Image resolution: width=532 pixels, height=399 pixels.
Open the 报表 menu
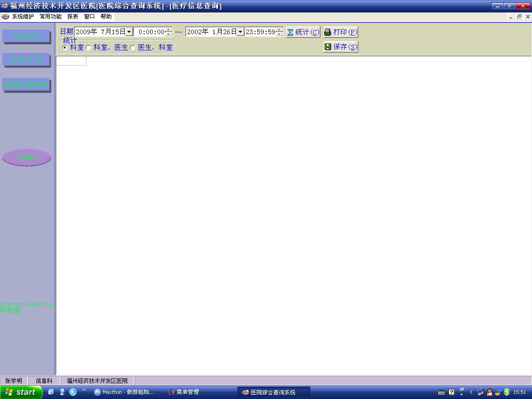coord(73,17)
